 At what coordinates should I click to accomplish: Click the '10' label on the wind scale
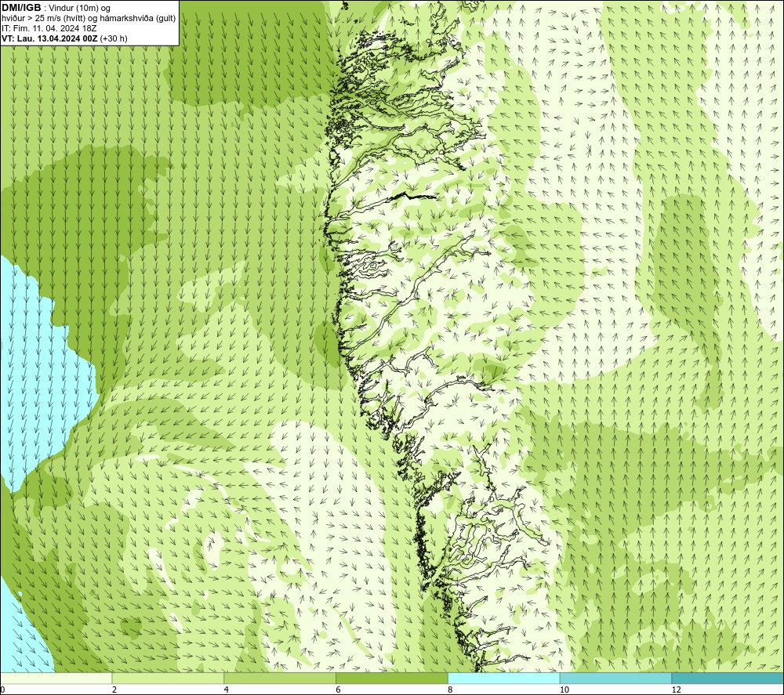tap(564, 690)
